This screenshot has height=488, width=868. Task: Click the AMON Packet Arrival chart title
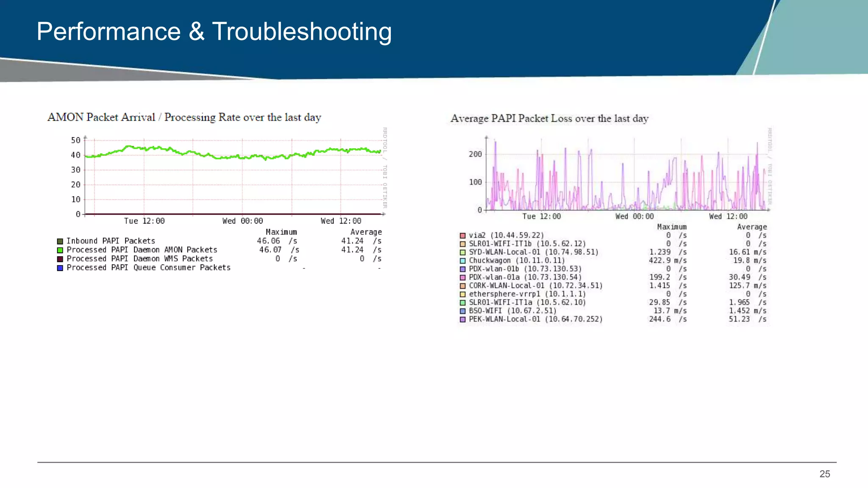click(x=184, y=117)
